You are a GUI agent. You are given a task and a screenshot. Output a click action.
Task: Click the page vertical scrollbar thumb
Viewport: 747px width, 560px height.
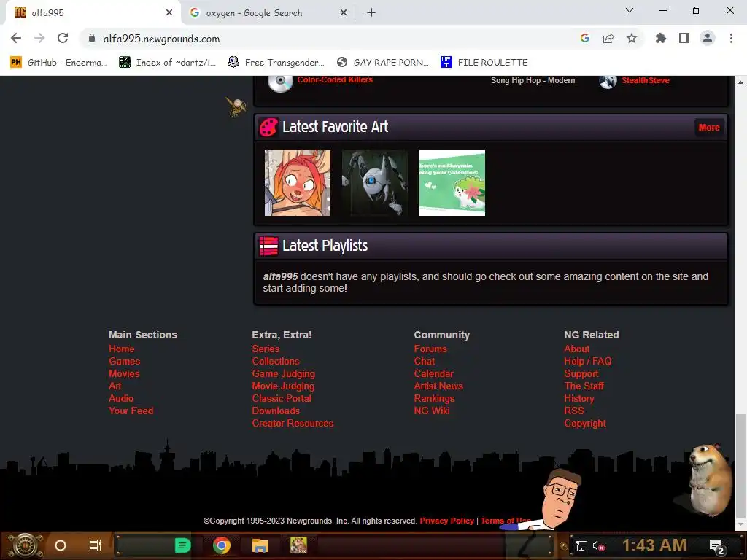[740, 465]
